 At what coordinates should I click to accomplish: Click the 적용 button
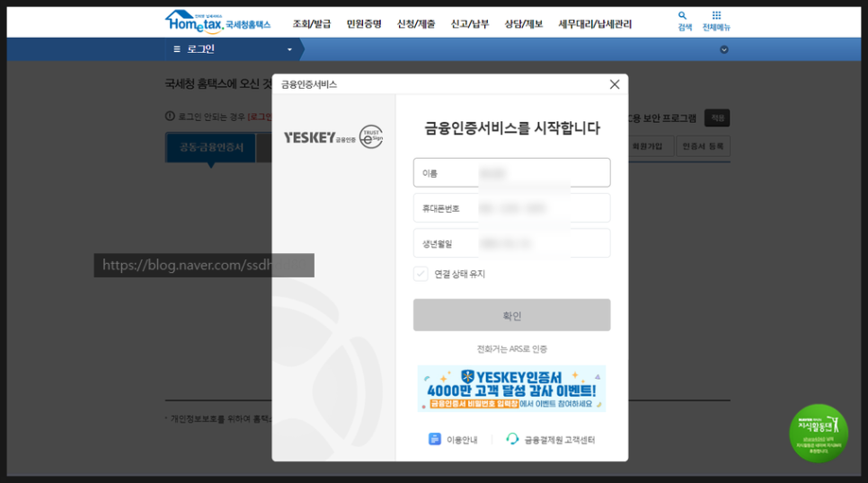point(717,118)
